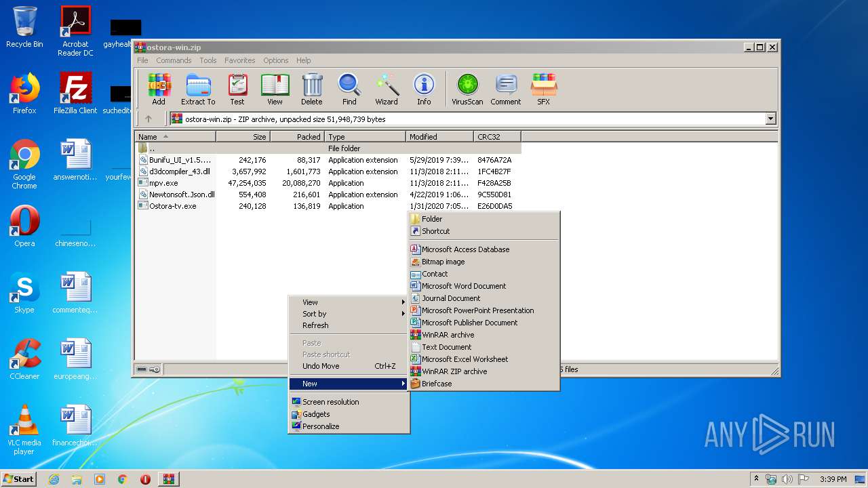Open the Options menu
This screenshot has height=488, width=868.
(x=276, y=60)
